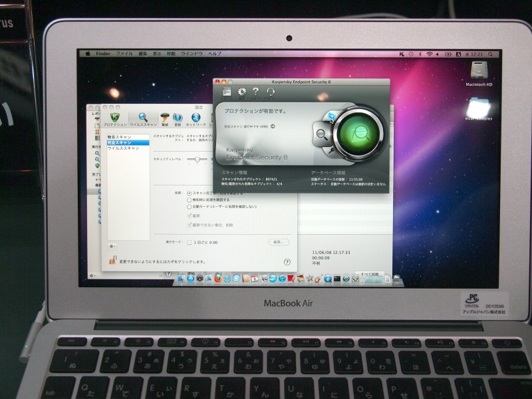Click the orange padlock icon in settings window
This screenshot has height=399, width=532.
point(112,260)
